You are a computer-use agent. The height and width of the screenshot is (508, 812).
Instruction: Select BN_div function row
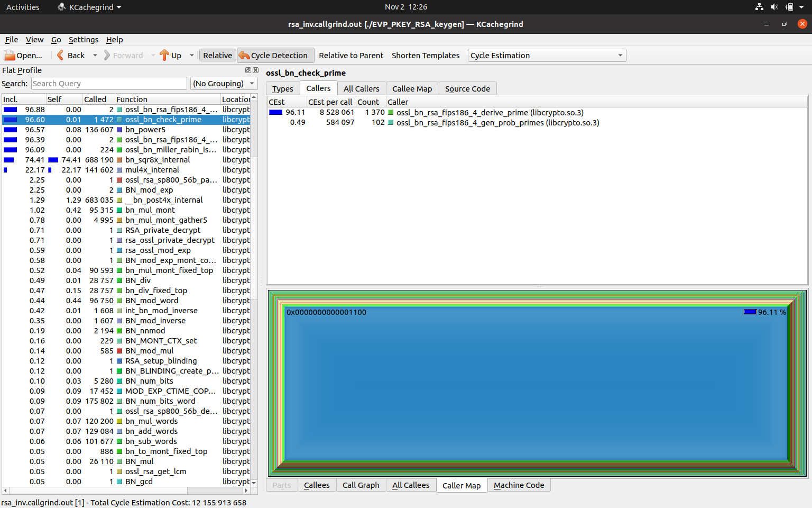[x=126, y=280]
